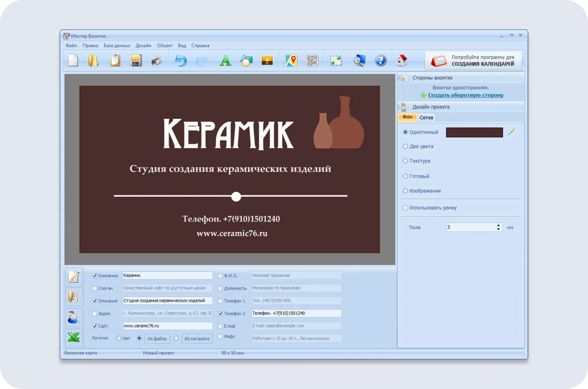Add text with green A icon
Screen dimensions: 588x389
225,60
